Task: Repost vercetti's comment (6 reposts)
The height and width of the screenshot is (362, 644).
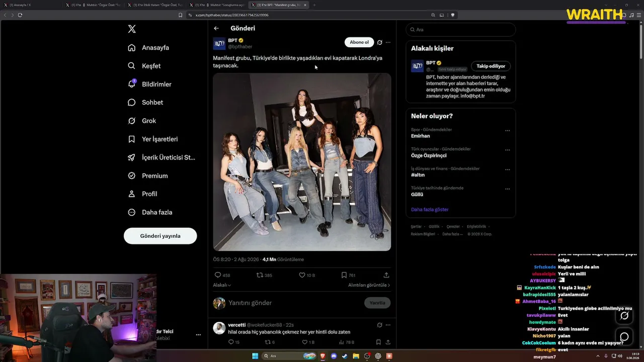Action: click(x=270, y=342)
